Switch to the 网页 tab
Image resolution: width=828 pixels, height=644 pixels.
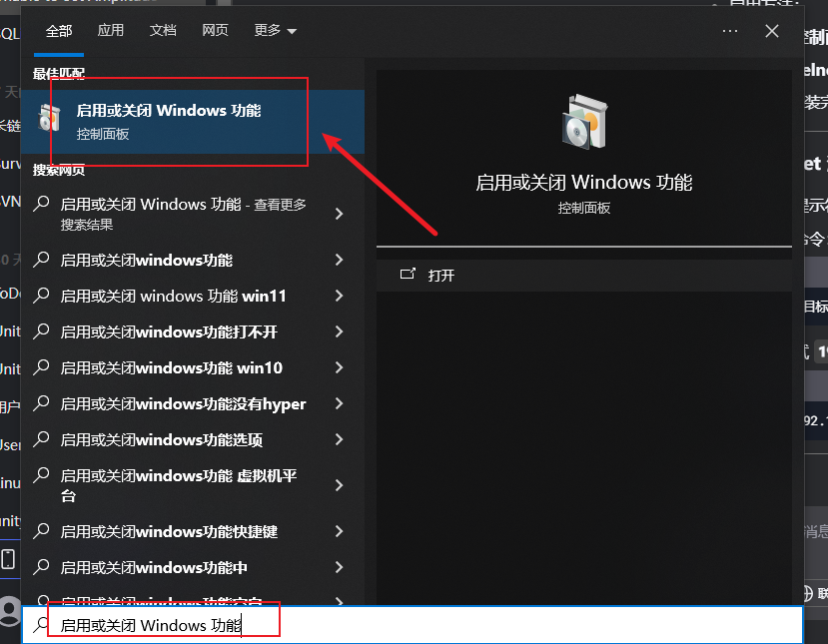(215, 31)
